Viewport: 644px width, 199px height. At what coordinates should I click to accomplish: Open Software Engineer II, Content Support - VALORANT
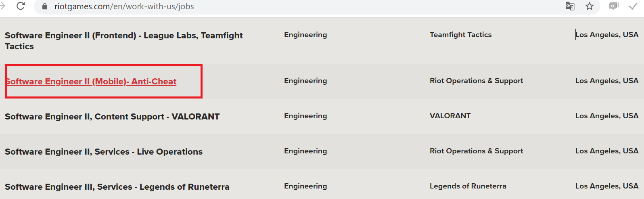coord(112,117)
